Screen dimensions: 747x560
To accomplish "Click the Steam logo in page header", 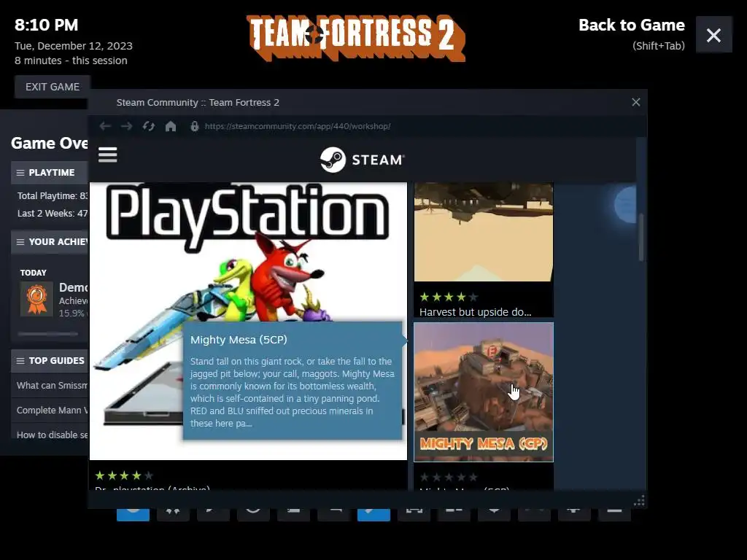I will click(x=362, y=160).
